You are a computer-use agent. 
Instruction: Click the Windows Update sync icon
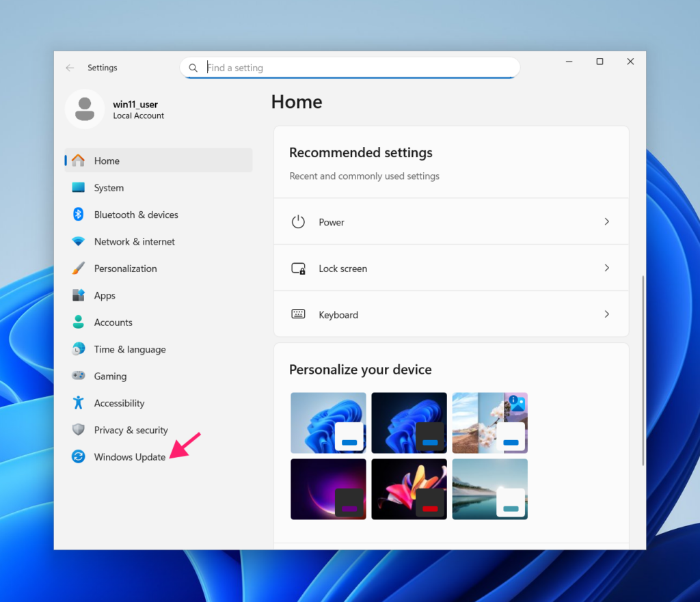78,456
